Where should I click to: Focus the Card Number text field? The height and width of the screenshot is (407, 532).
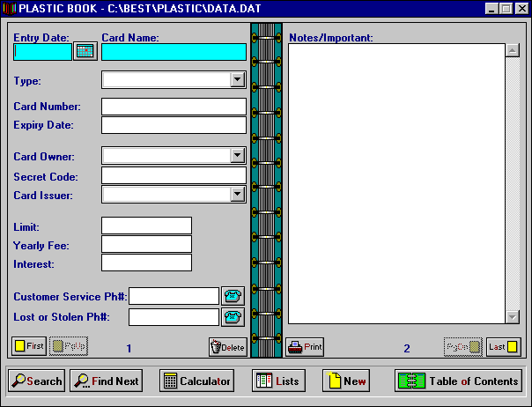(174, 107)
